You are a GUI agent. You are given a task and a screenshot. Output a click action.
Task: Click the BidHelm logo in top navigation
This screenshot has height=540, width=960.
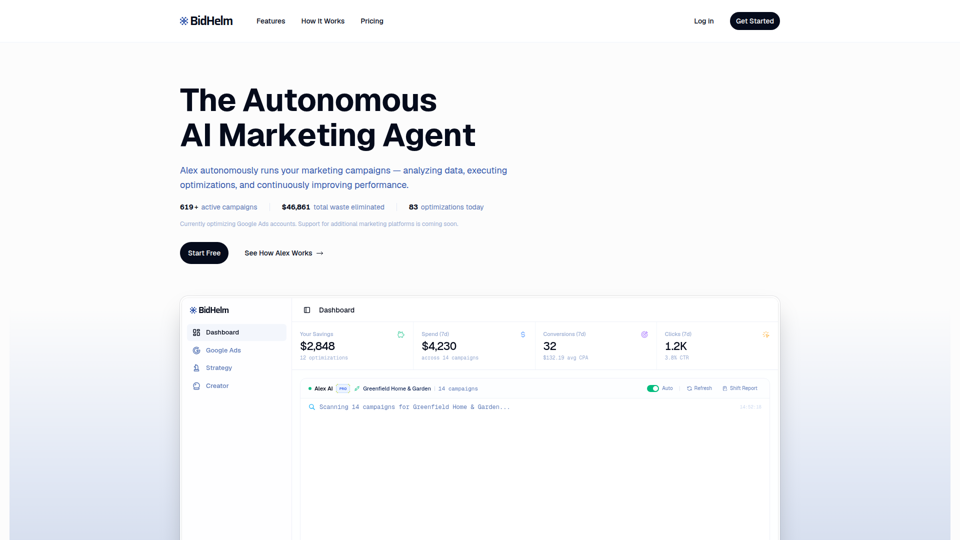206,21
